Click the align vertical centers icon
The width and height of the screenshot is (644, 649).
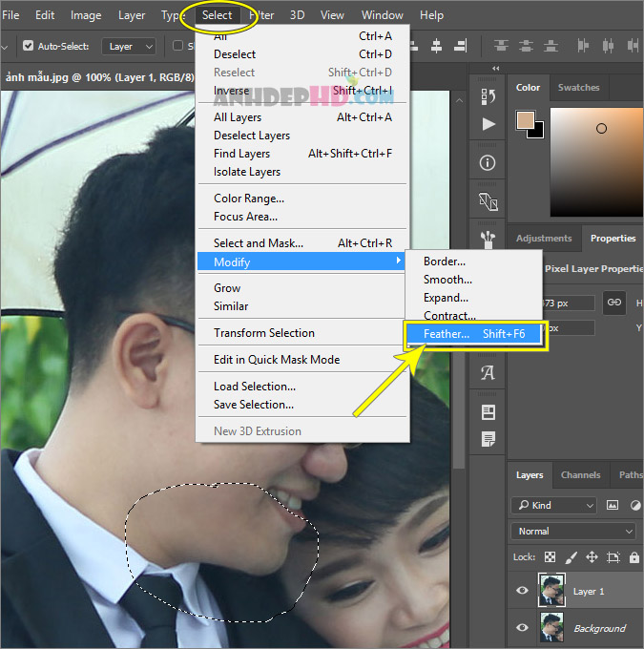pos(526,45)
